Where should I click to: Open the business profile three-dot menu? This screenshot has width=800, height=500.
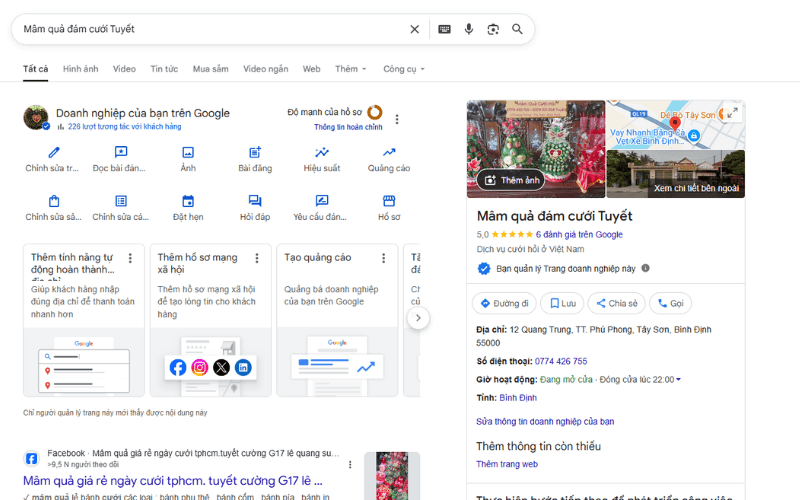[397, 119]
